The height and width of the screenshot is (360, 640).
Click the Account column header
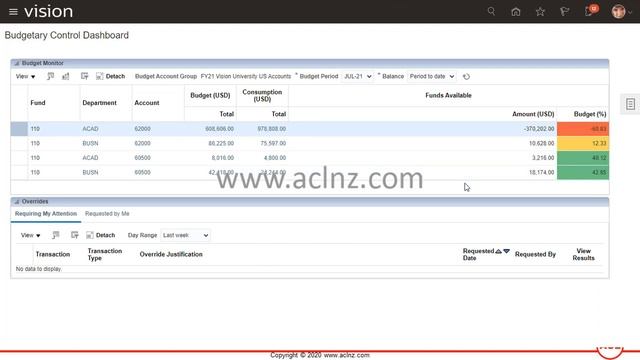(147, 103)
